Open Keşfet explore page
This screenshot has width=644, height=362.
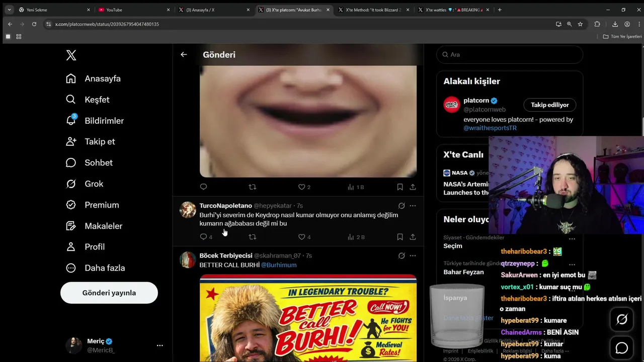point(88,100)
